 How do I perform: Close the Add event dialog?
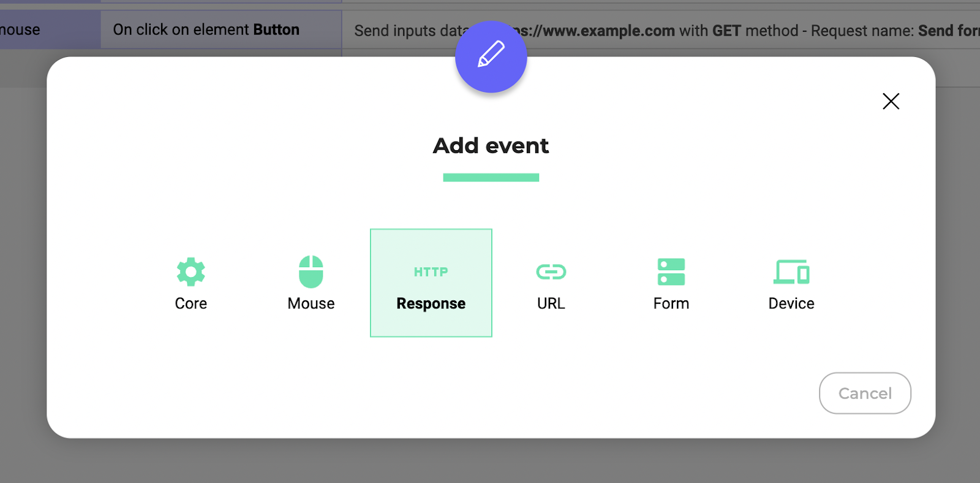(891, 101)
